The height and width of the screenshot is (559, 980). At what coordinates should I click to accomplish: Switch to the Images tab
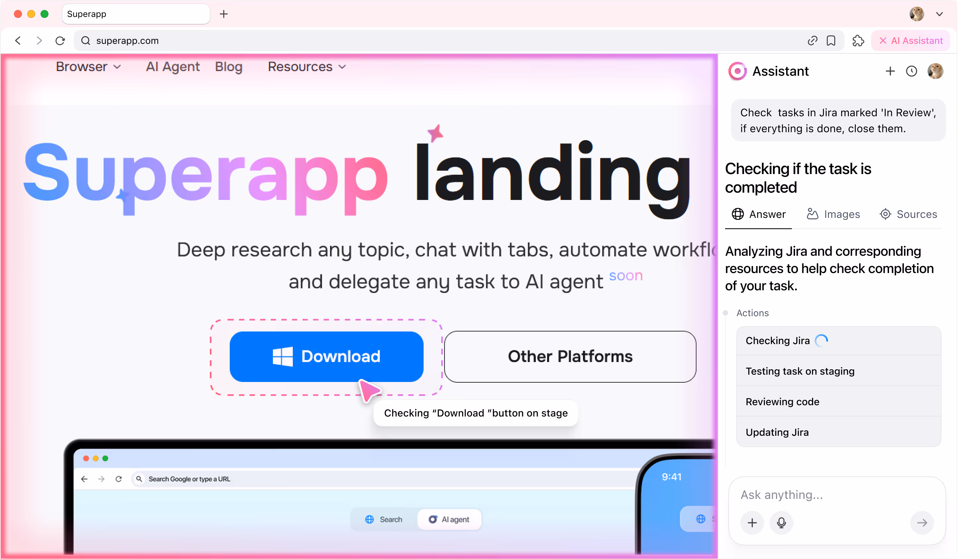point(833,214)
